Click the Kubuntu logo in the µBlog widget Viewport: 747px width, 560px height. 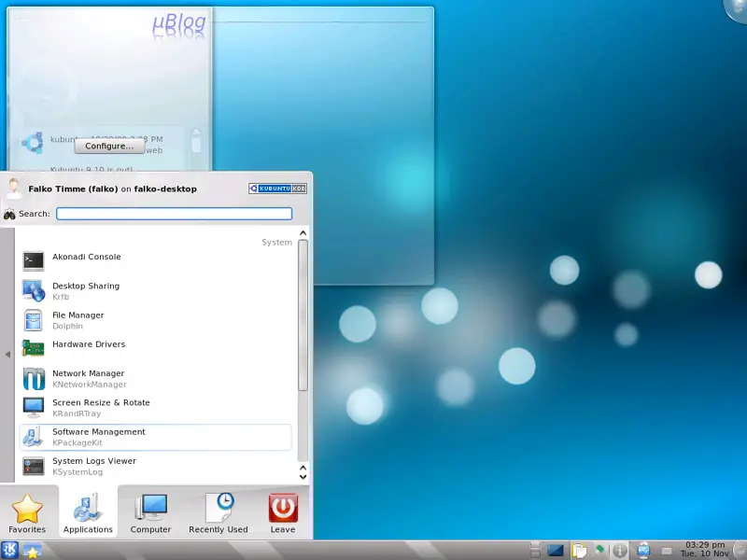(33, 143)
